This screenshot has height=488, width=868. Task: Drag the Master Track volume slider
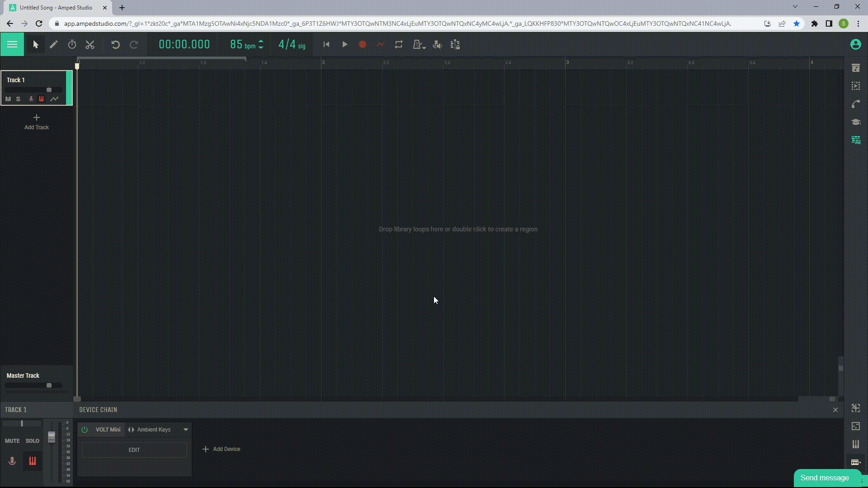[49, 385]
